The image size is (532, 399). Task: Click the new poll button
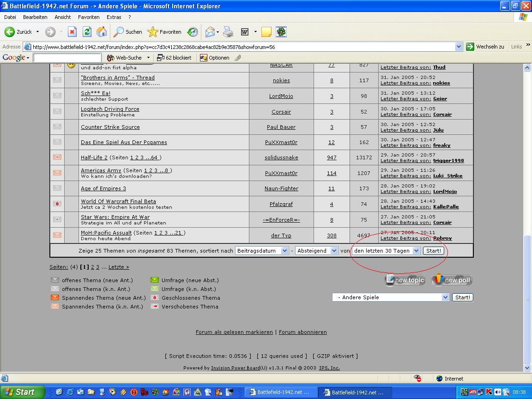452,280
